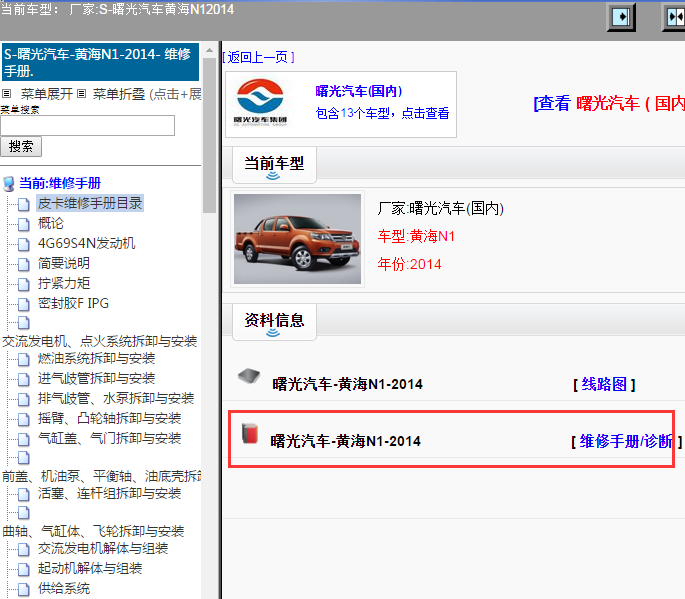Open 起动机解体与组装 tree item

(x=90, y=568)
